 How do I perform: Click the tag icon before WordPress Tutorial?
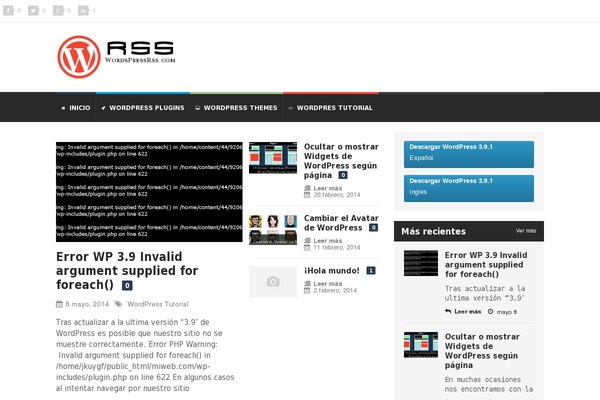tap(119, 304)
